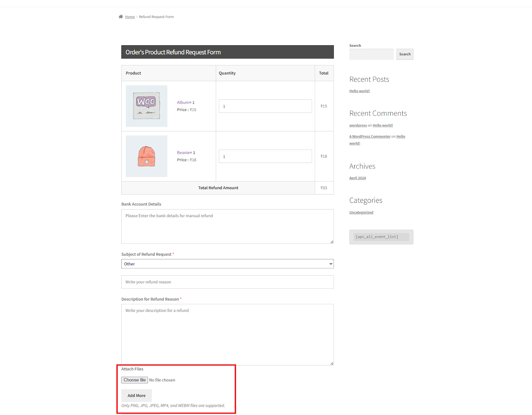Open the Hello world! recent post
The image size is (532, 415).
[359, 90]
